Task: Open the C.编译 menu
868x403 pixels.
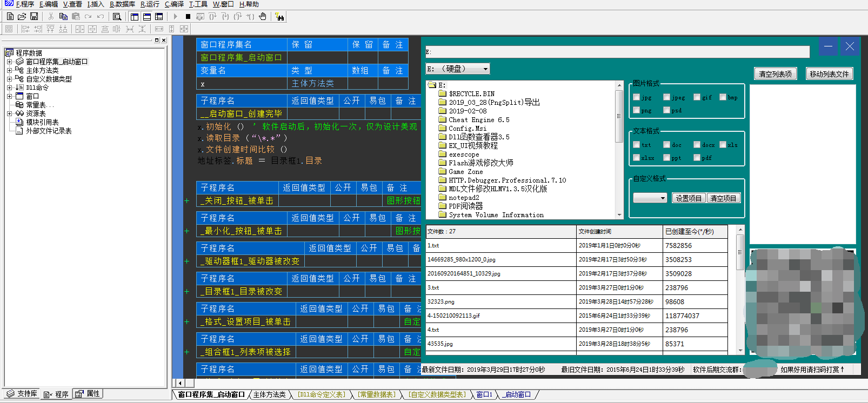Action: tap(174, 4)
